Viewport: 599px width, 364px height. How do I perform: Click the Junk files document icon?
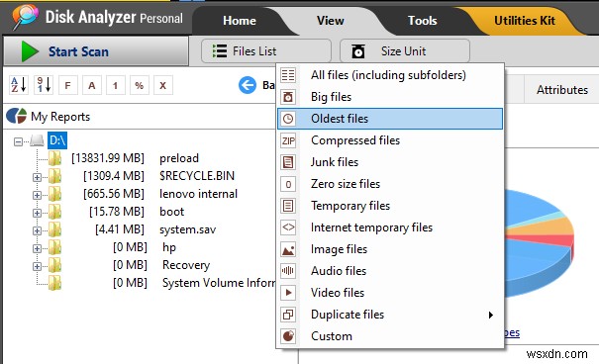click(288, 162)
